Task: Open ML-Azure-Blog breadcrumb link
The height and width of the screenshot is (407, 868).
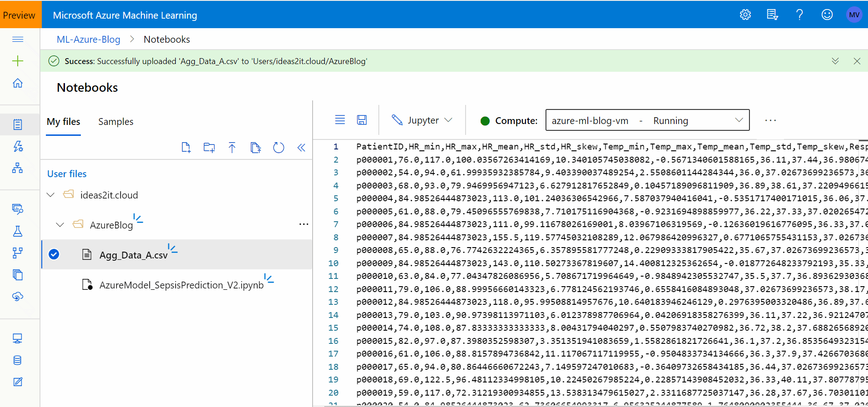Action: pos(89,40)
